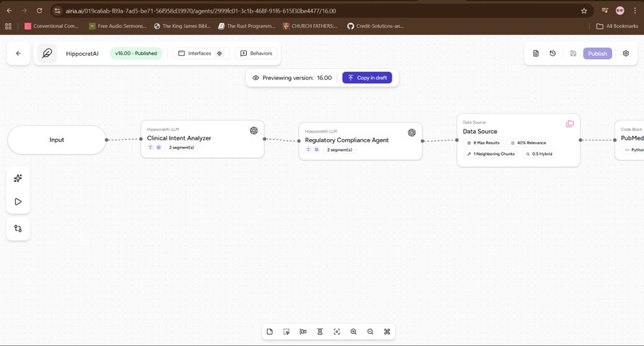Add a note with the page icon in bottom toolbar

(x=270, y=332)
